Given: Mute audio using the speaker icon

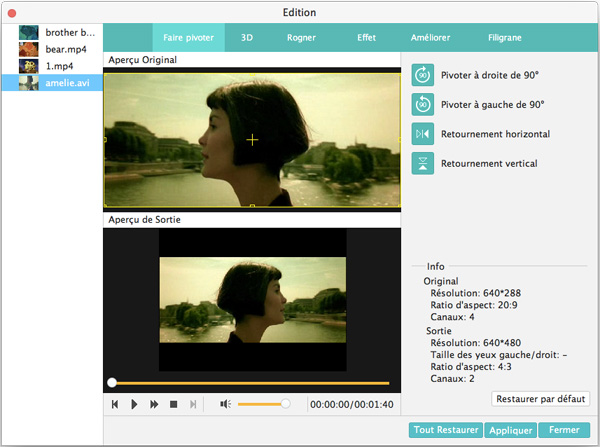Looking at the screenshot, I should pyautogui.click(x=225, y=404).
